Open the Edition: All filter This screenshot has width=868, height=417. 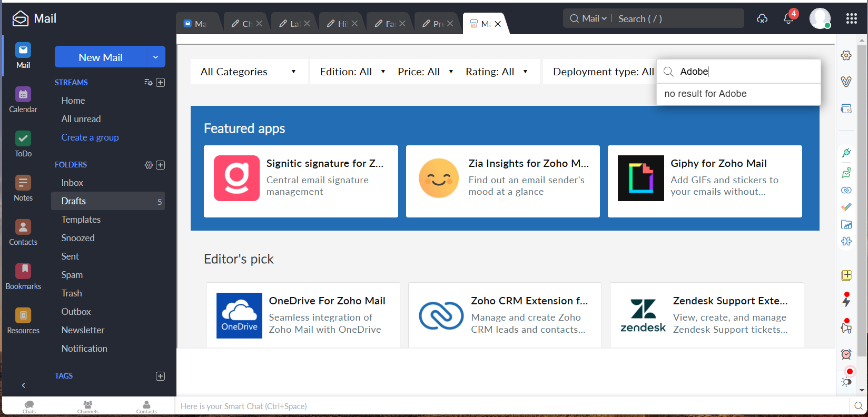(352, 72)
